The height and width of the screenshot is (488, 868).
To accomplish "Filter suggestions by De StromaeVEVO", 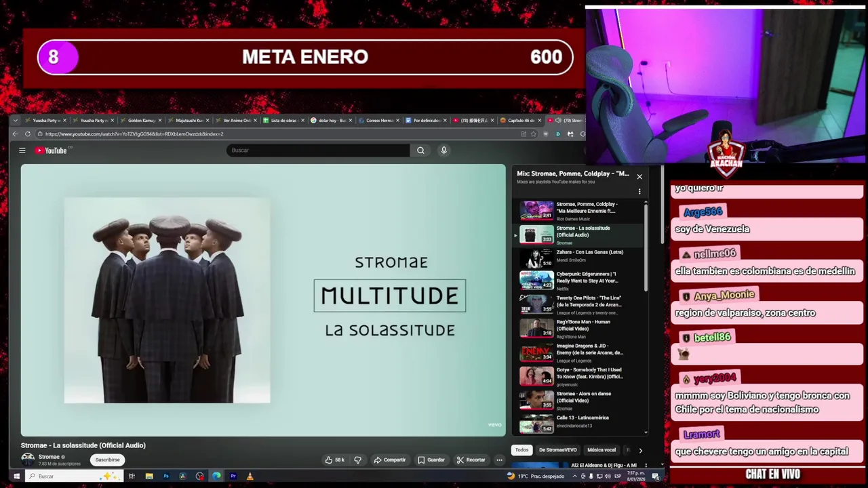I will point(557,450).
